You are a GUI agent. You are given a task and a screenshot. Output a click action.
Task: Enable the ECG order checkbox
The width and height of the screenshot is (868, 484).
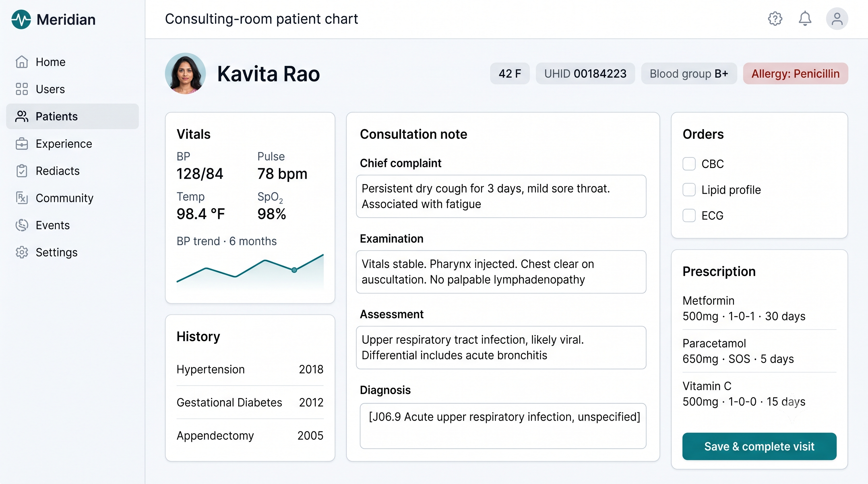pos(689,216)
